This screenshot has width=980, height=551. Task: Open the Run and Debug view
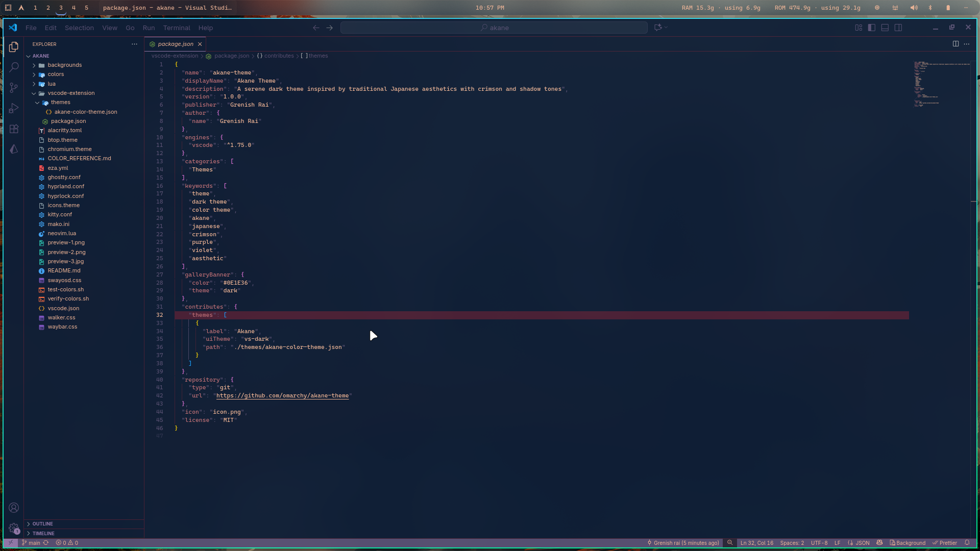(14, 108)
